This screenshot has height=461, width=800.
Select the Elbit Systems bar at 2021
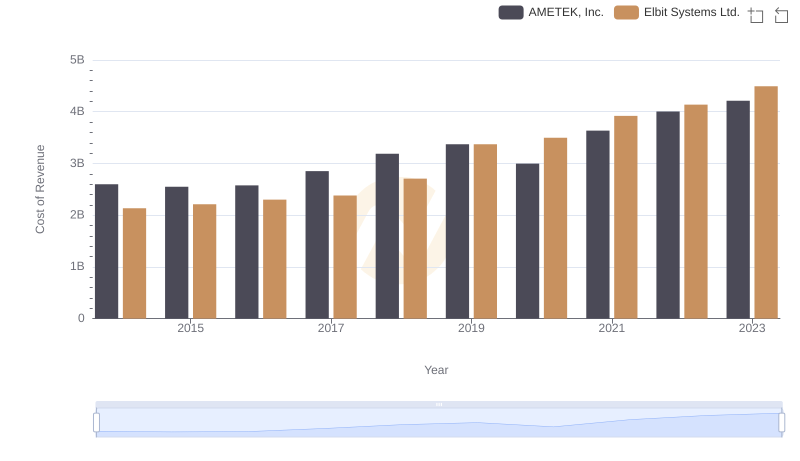(x=626, y=217)
